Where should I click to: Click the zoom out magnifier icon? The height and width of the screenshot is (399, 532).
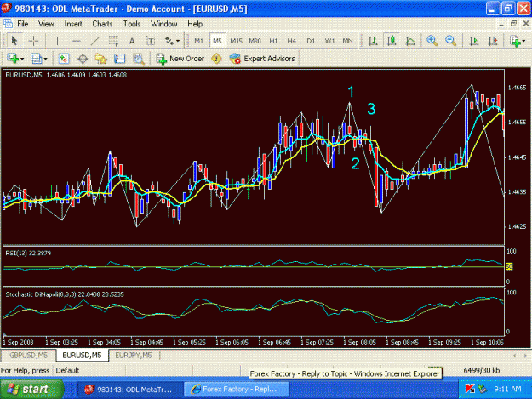450,41
